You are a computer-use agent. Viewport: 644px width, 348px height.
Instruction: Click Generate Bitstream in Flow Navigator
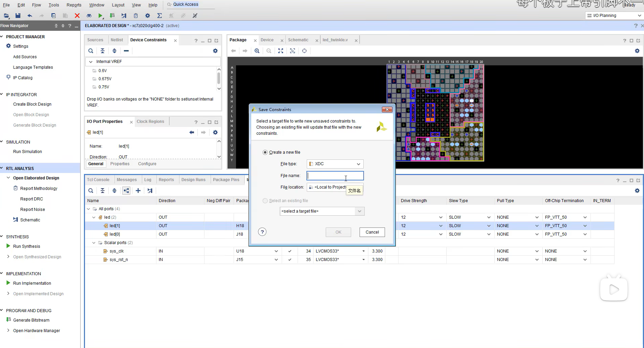click(x=31, y=320)
